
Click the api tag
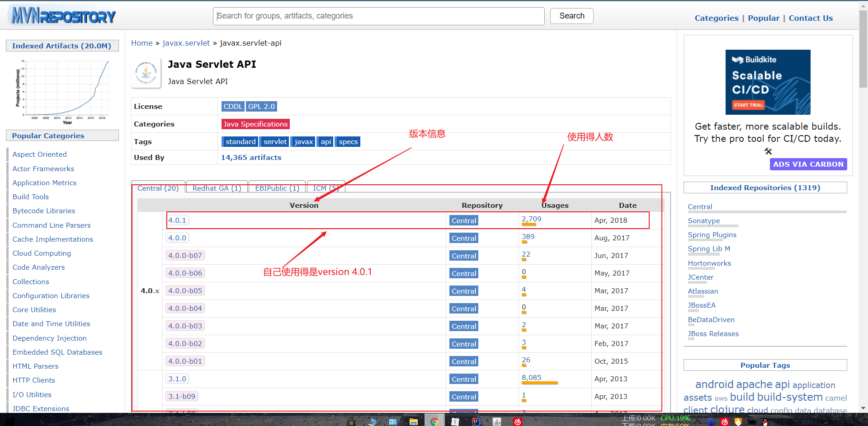pos(326,141)
